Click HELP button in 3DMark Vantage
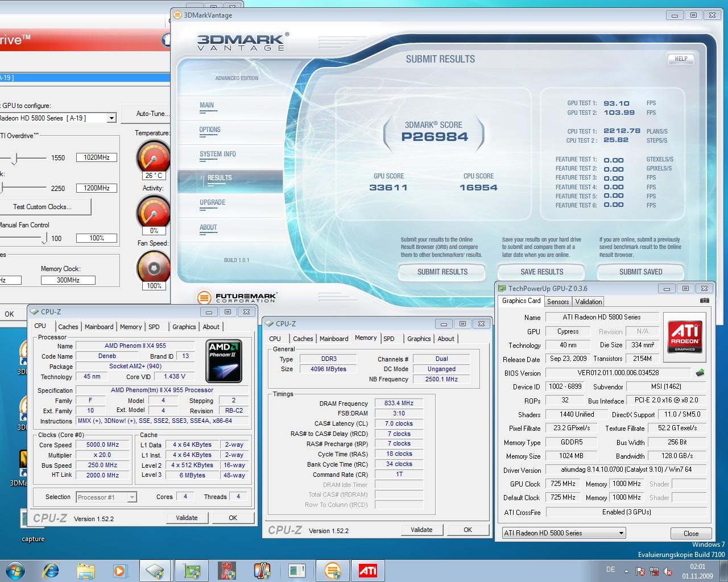Screen dimensions: 728x582 point(681,59)
